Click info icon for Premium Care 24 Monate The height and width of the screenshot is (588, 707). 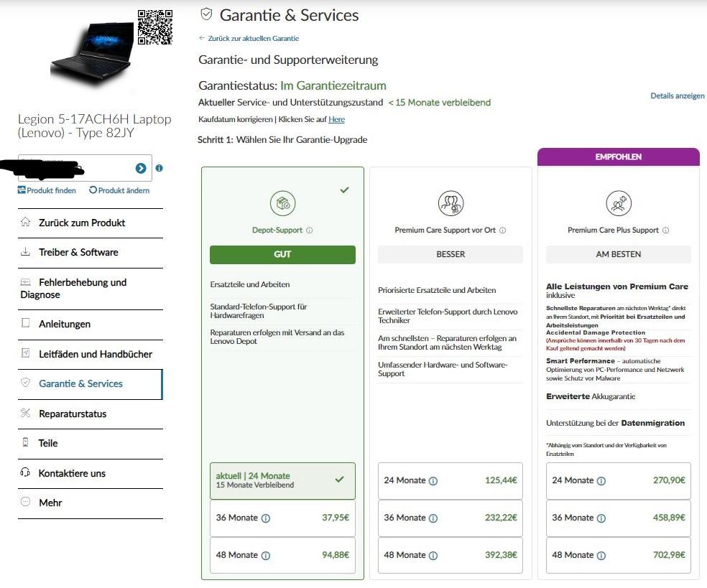pos(433,481)
